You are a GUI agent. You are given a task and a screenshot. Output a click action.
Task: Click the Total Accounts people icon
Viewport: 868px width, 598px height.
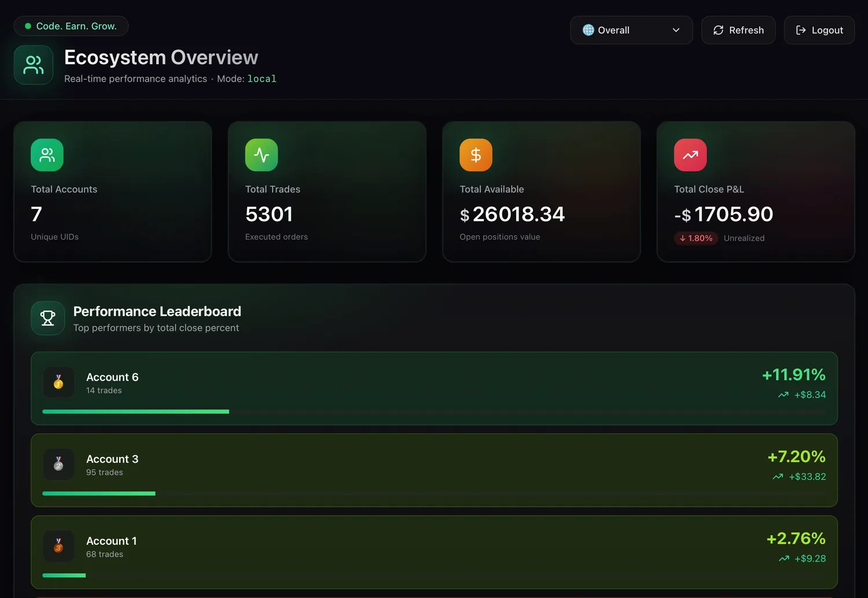(47, 154)
